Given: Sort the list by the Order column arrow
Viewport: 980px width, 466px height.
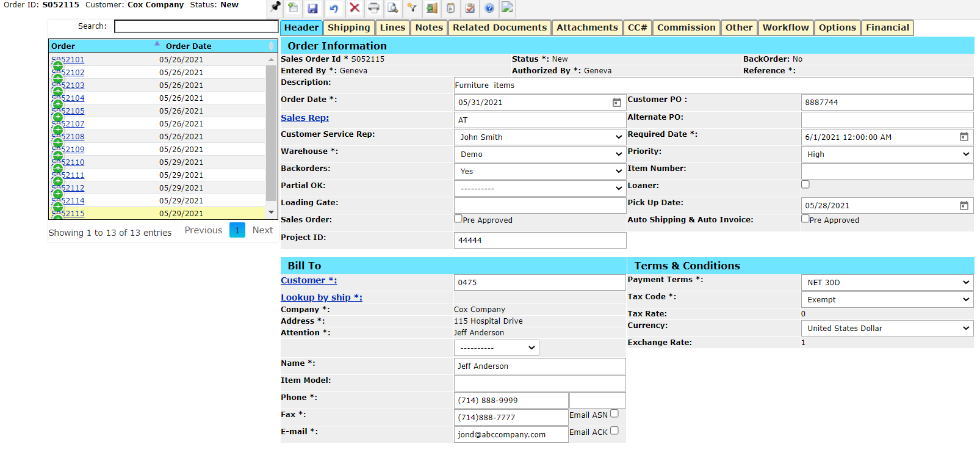Looking at the screenshot, I should pos(157,44).
